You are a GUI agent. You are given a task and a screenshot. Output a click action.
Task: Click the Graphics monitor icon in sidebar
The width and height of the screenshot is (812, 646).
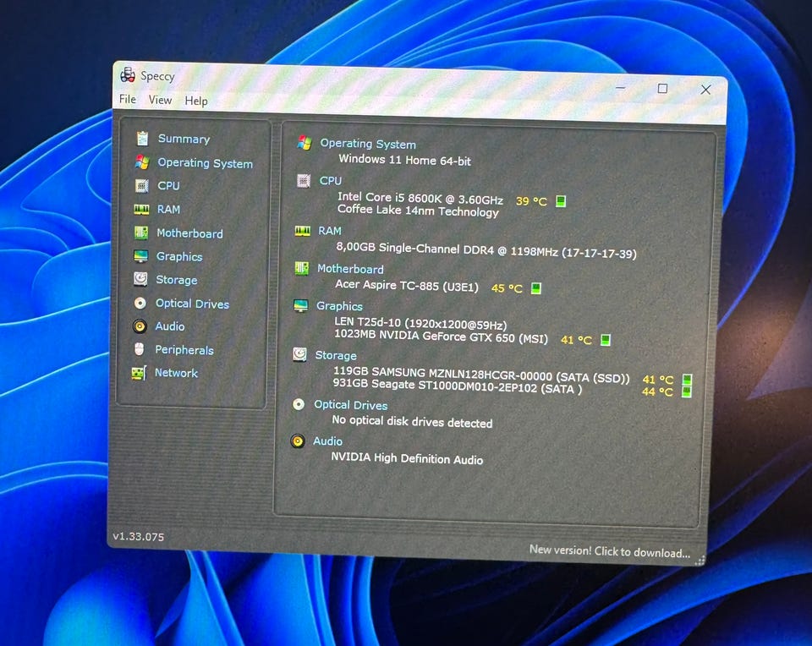[x=141, y=255]
